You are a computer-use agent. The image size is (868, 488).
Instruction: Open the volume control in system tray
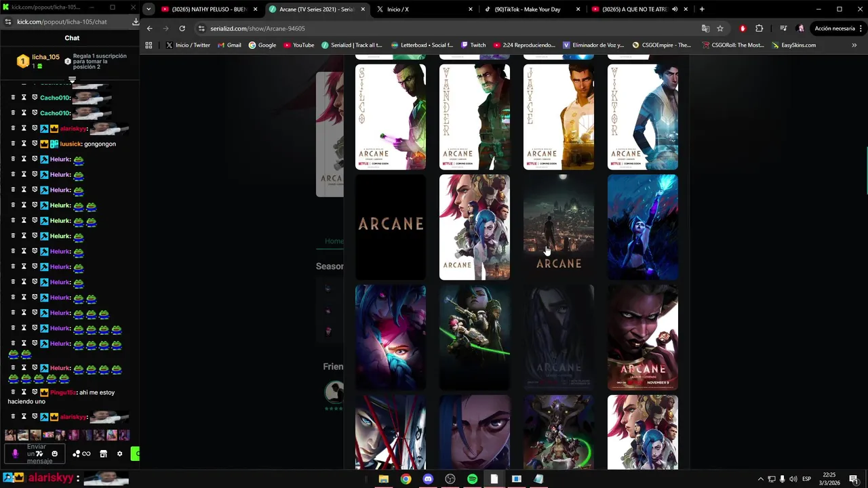(x=793, y=479)
